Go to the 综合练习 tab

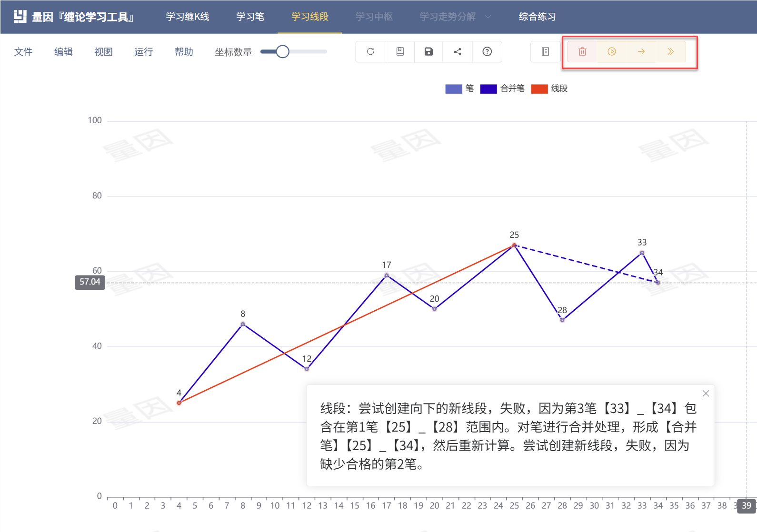click(x=537, y=17)
